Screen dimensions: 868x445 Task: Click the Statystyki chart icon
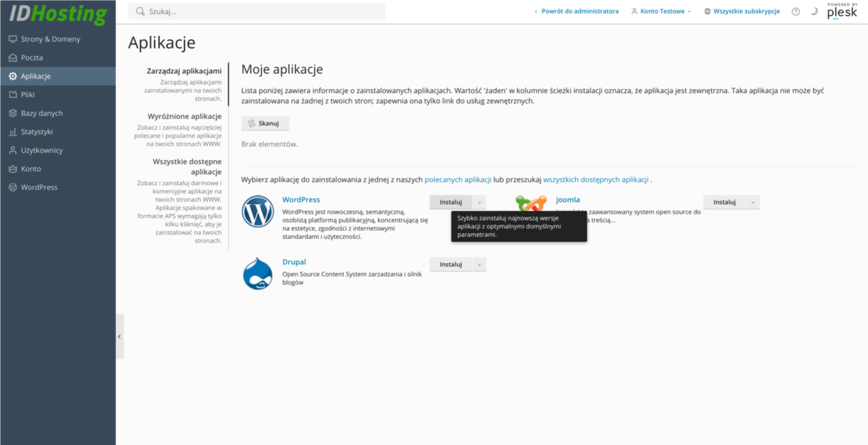[x=13, y=132]
